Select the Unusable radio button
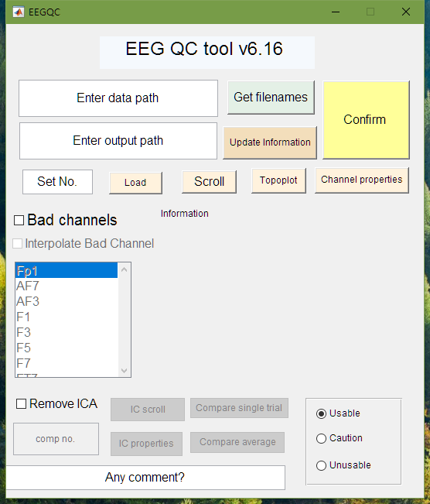Viewport: 430px width, 504px height. coord(321,465)
